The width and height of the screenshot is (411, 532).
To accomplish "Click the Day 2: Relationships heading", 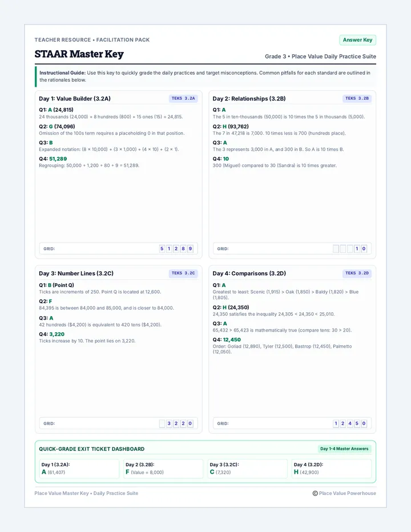I will (249, 99).
